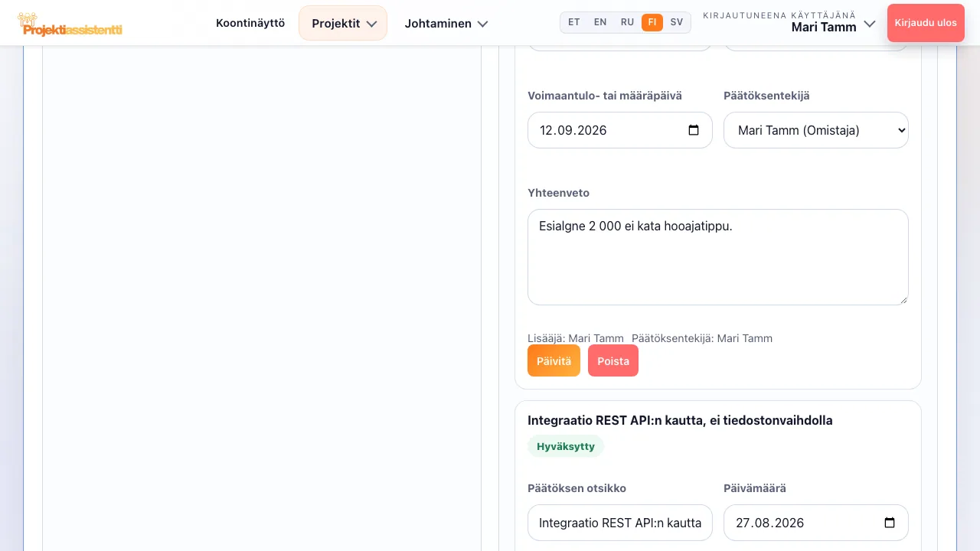980x551 pixels.
Task: Open the Projektit menu
Action: coord(343,23)
